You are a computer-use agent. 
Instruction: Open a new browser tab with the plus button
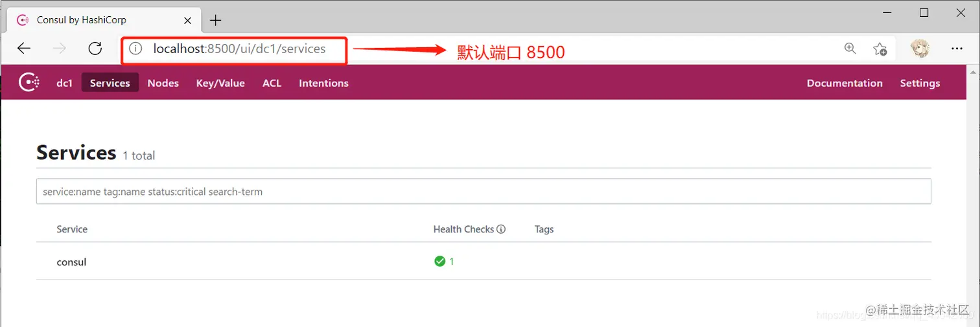(216, 20)
